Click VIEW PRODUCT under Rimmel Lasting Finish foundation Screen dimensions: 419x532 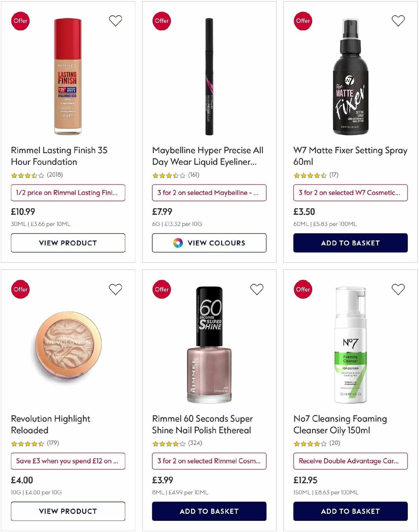(68, 243)
